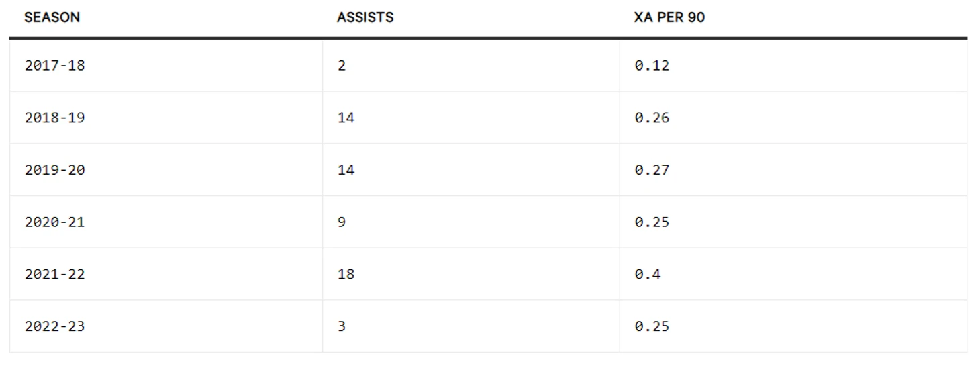Click the 3 assists cell for 2022-23

tap(342, 327)
